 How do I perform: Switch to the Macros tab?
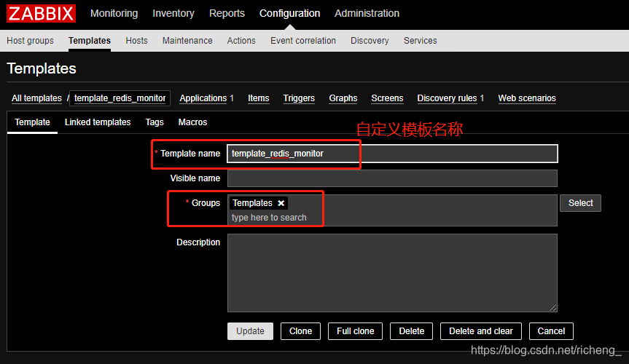click(192, 122)
